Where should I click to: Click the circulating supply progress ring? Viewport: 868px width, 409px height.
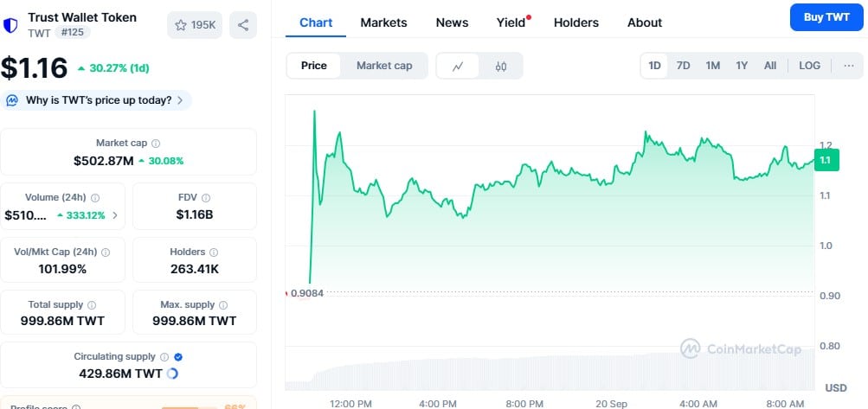[172, 374]
